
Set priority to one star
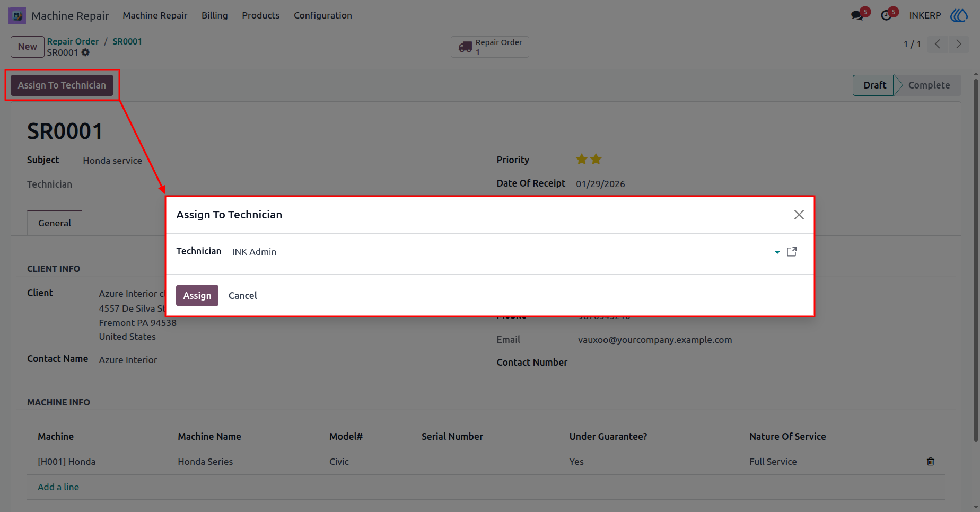582,159
